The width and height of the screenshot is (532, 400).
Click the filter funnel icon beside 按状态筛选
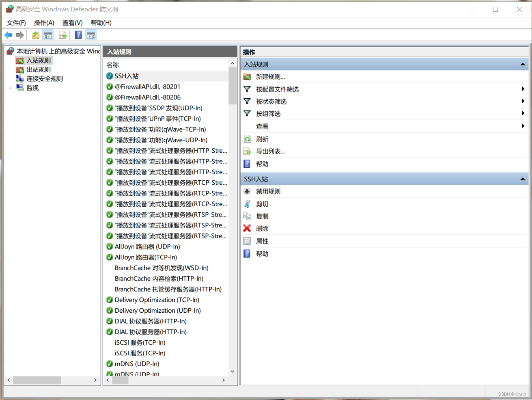coord(247,101)
